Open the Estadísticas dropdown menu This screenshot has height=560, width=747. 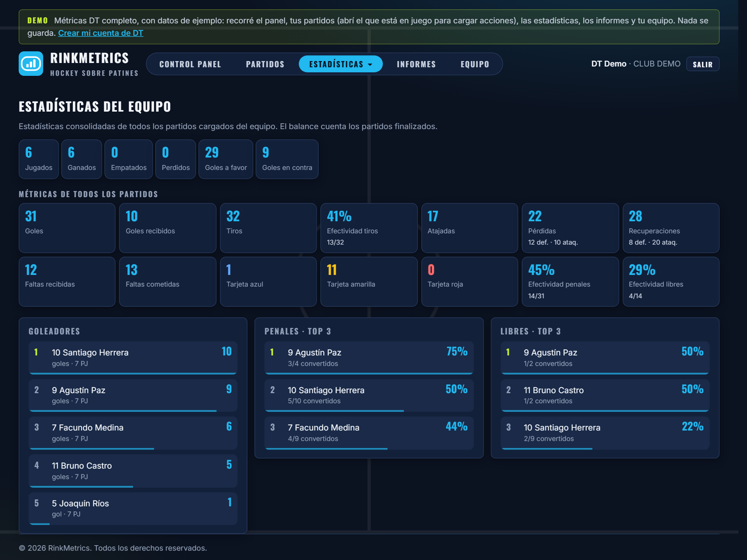(x=340, y=64)
